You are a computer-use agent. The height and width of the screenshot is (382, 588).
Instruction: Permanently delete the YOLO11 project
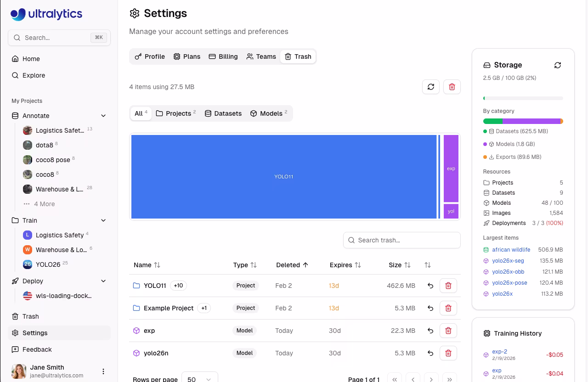[448, 286]
